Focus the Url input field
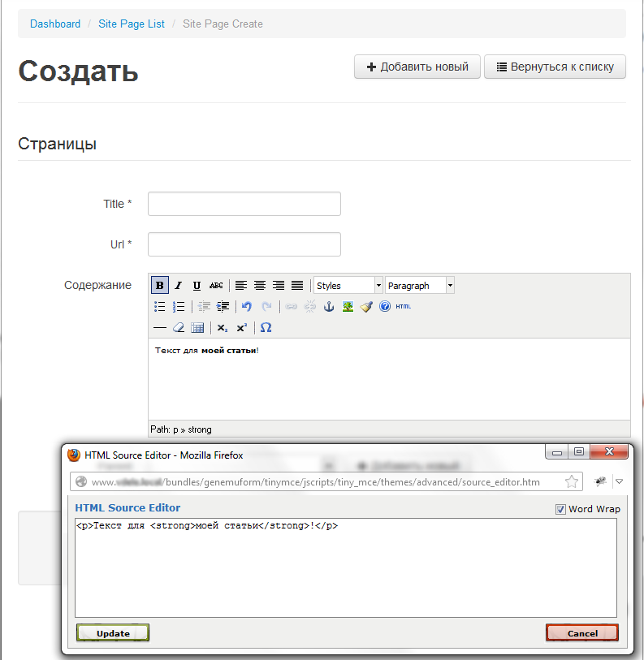This screenshot has width=644, height=660. pyautogui.click(x=244, y=244)
